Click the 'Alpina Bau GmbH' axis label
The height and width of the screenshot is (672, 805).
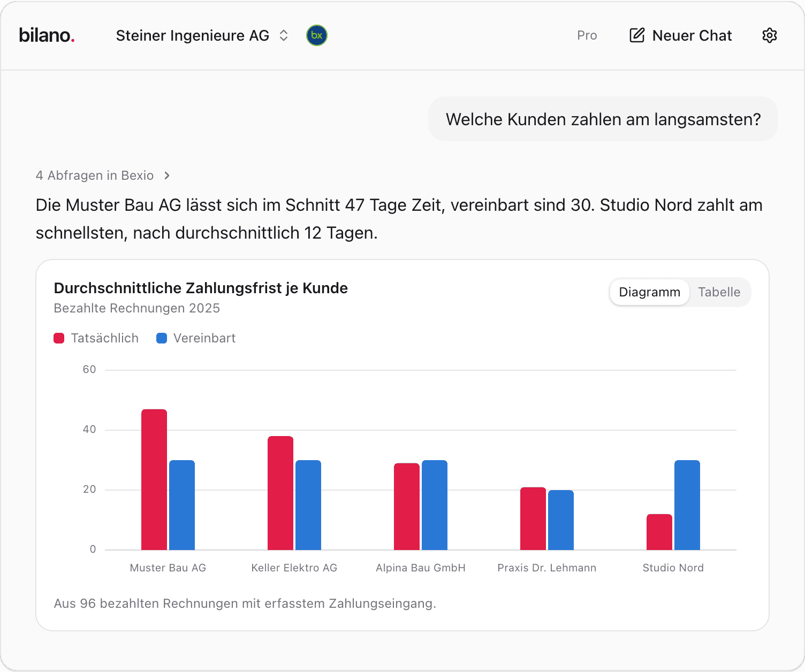pos(421,568)
